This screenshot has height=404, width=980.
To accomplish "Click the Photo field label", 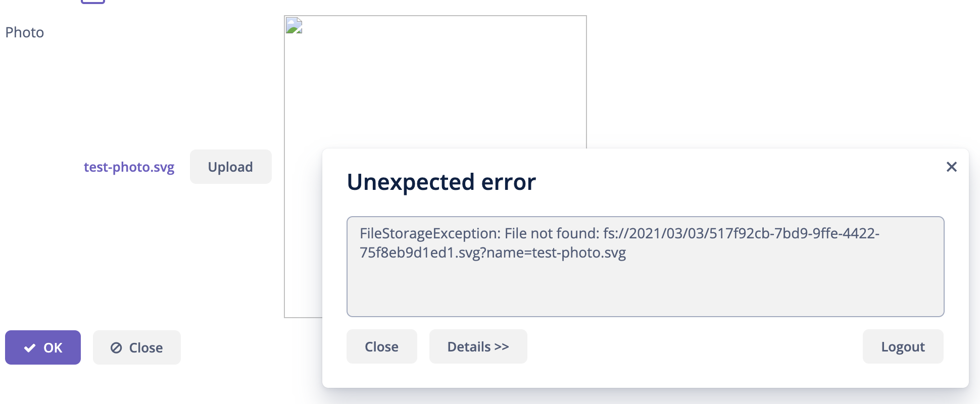I will (x=24, y=32).
